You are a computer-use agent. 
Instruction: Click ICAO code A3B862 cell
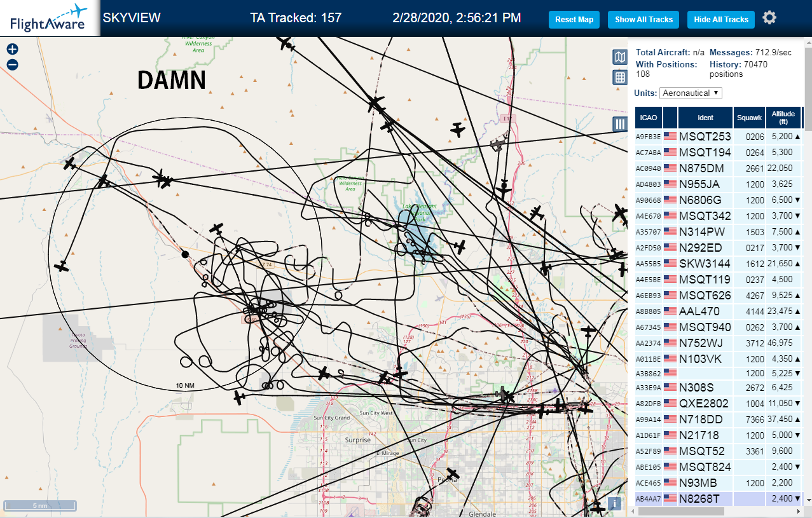click(649, 373)
